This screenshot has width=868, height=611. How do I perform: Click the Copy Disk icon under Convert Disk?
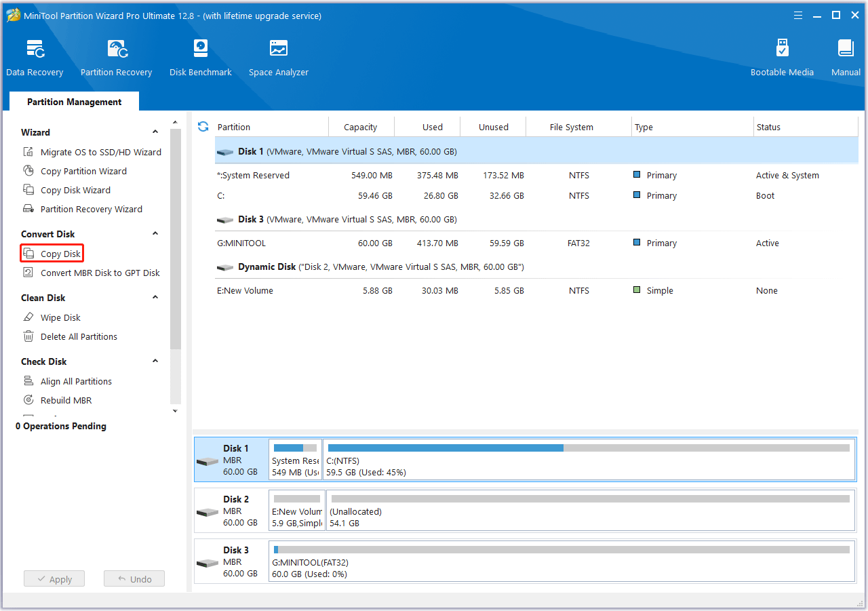click(x=28, y=254)
